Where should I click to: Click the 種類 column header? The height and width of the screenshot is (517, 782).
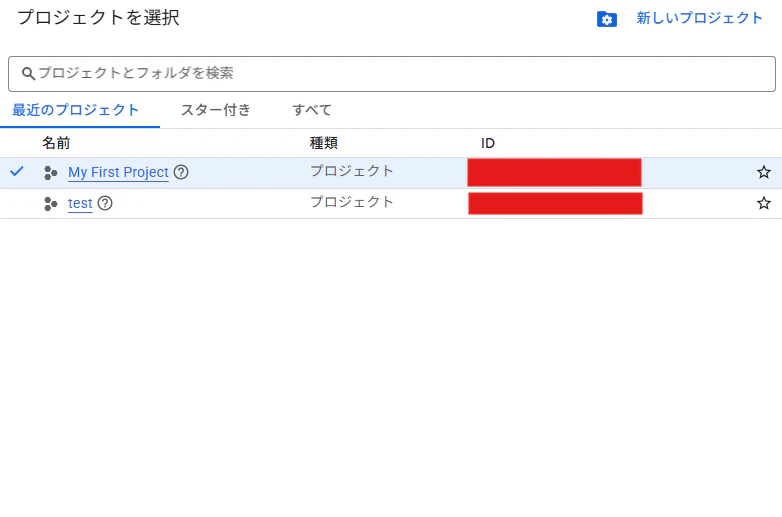coord(324,143)
